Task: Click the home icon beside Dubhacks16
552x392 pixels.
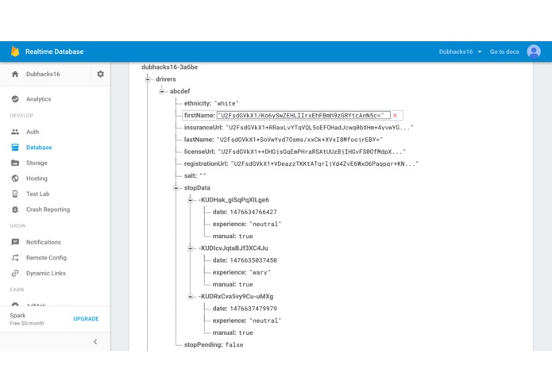Action: tap(15, 74)
